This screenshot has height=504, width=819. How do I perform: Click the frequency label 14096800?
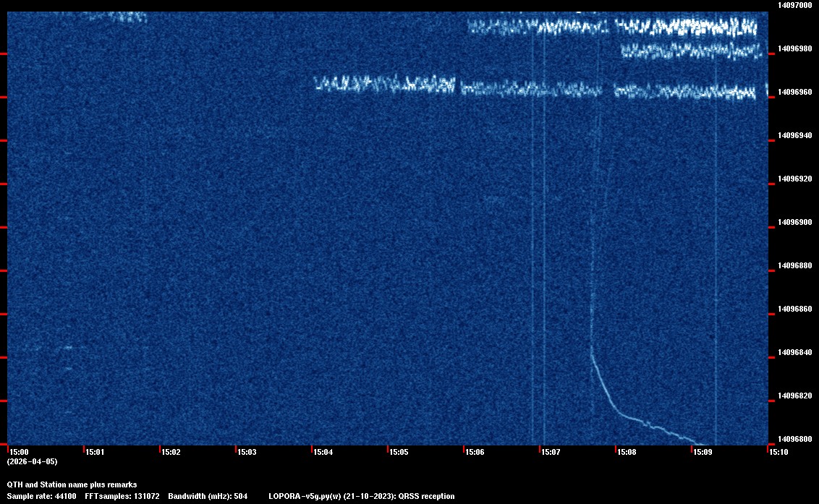(794, 439)
